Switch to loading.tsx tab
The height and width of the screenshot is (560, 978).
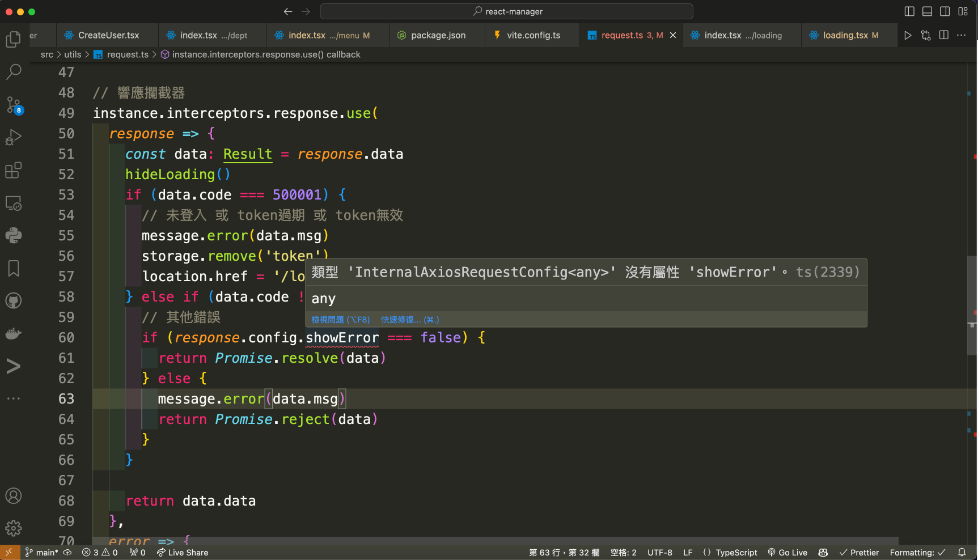[850, 35]
